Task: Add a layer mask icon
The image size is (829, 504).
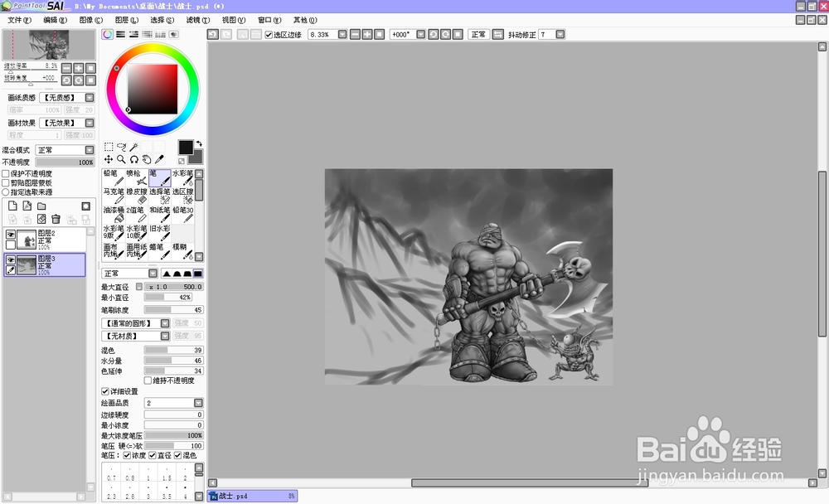Action: coord(85,206)
